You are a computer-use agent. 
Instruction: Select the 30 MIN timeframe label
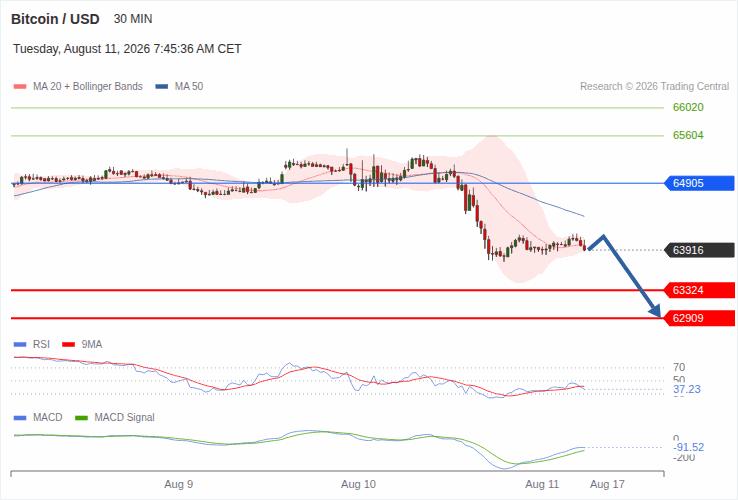click(x=133, y=19)
